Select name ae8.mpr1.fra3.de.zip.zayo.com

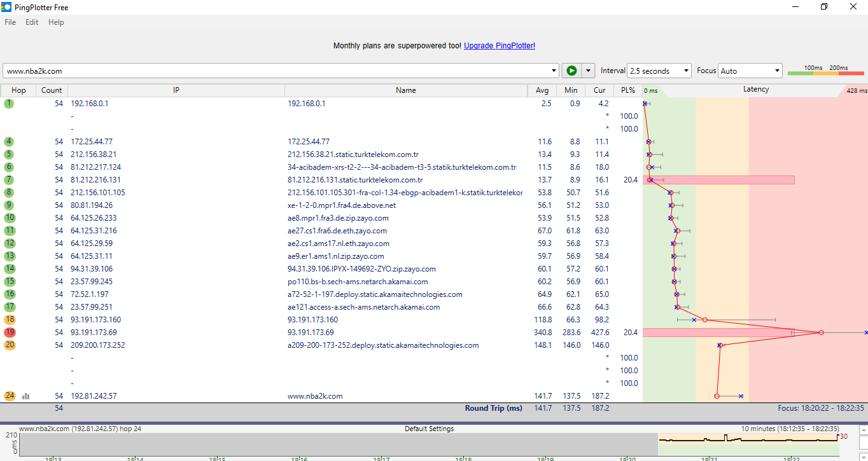pos(338,217)
